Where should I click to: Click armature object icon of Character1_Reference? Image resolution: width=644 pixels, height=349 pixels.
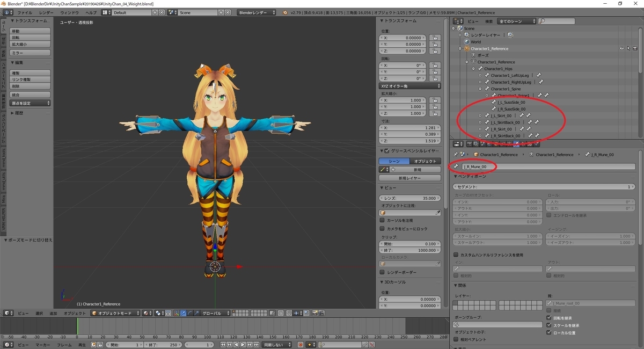pos(467,48)
